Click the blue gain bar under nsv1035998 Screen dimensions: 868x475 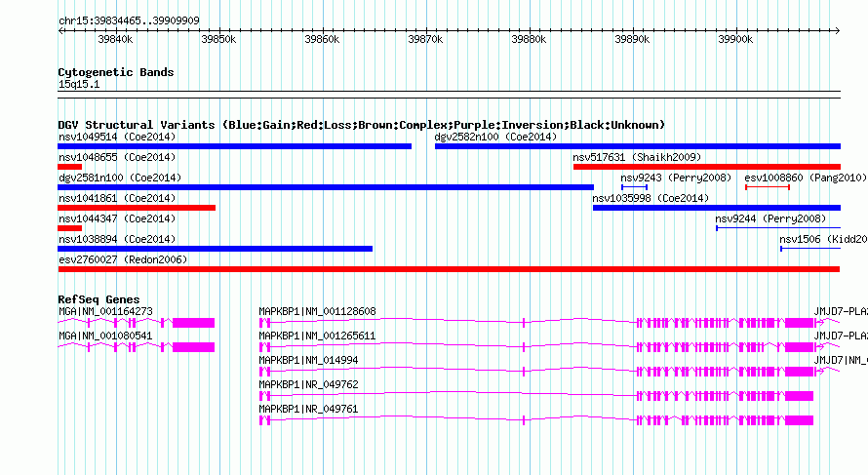pyautogui.click(x=717, y=208)
